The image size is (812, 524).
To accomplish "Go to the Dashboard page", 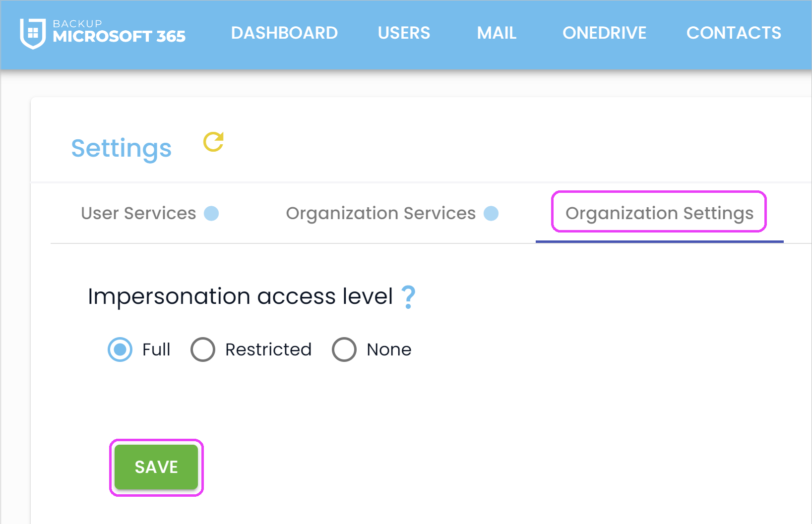I will pyautogui.click(x=284, y=33).
